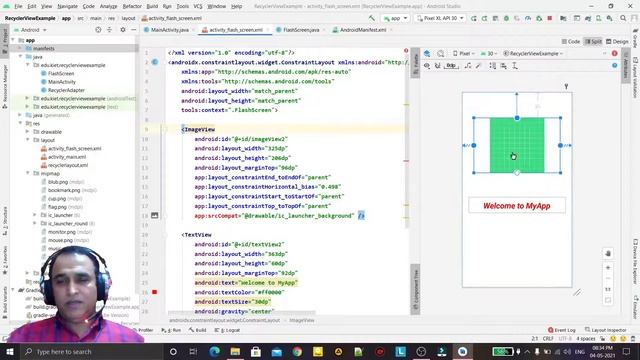Click the Orientation for Preview icon
The width and height of the screenshot is (640, 360).
[x=440, y=53]
